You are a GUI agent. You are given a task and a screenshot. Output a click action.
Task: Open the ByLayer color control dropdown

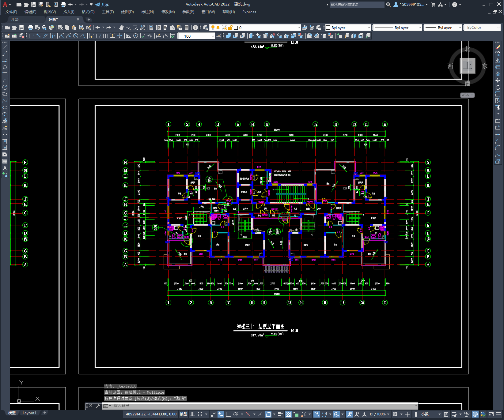point(348,28)
